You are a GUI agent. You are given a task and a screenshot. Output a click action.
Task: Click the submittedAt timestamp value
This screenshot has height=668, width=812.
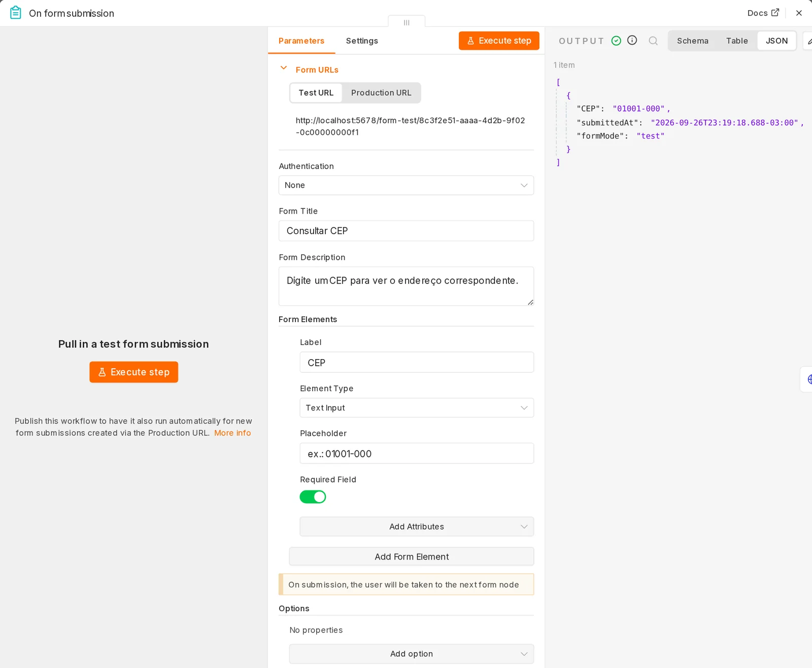(x=724, y=123)
